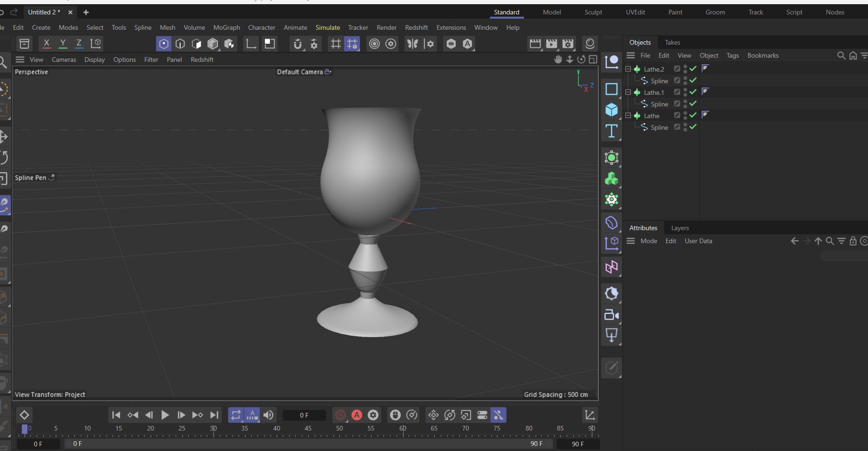Open the Cameras viewport menu
Image resolution: width=868 pixels, height=451 pixels.
pyautogui.click(x=64, y=60)
